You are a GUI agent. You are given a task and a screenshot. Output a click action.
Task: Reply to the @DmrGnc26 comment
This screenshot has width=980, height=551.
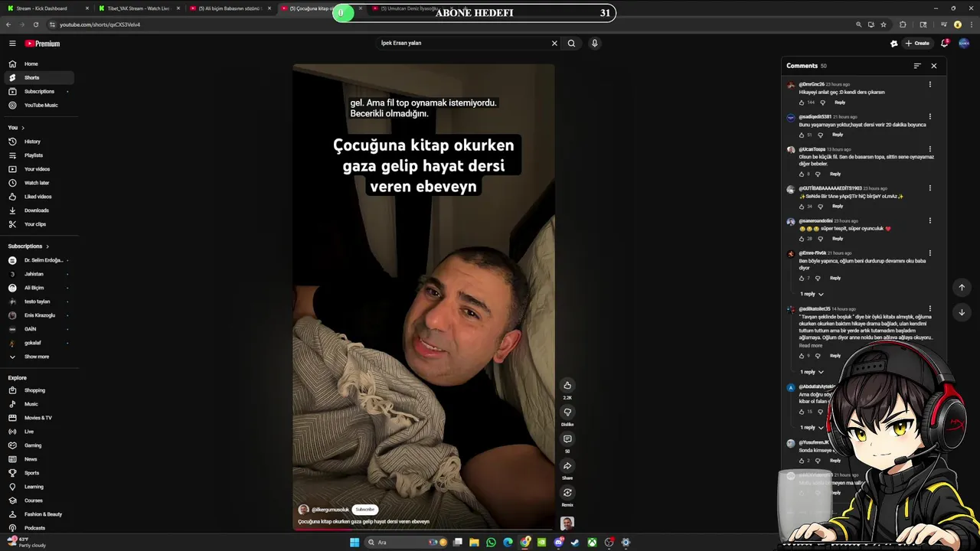tap(840, 102)
